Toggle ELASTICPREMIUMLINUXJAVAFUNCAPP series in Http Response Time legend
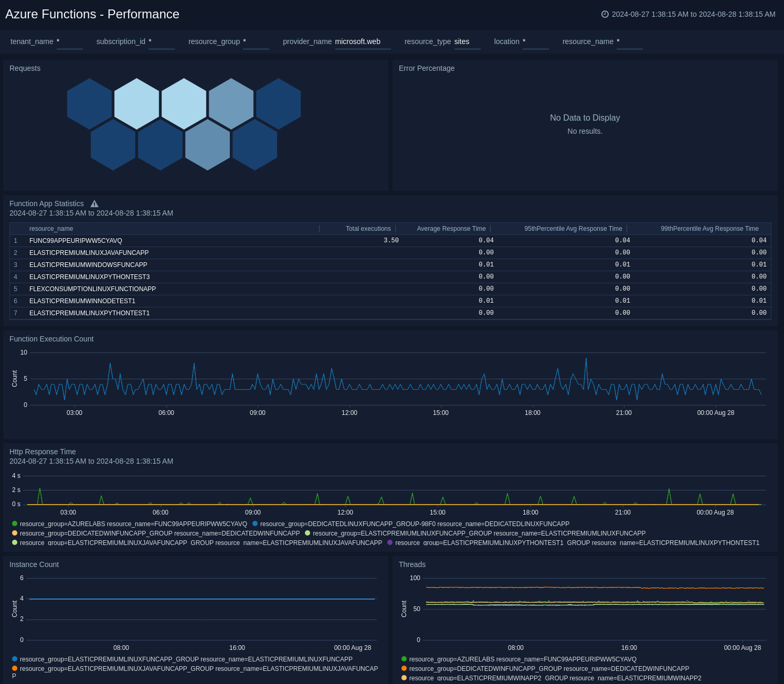 (197, 542)
